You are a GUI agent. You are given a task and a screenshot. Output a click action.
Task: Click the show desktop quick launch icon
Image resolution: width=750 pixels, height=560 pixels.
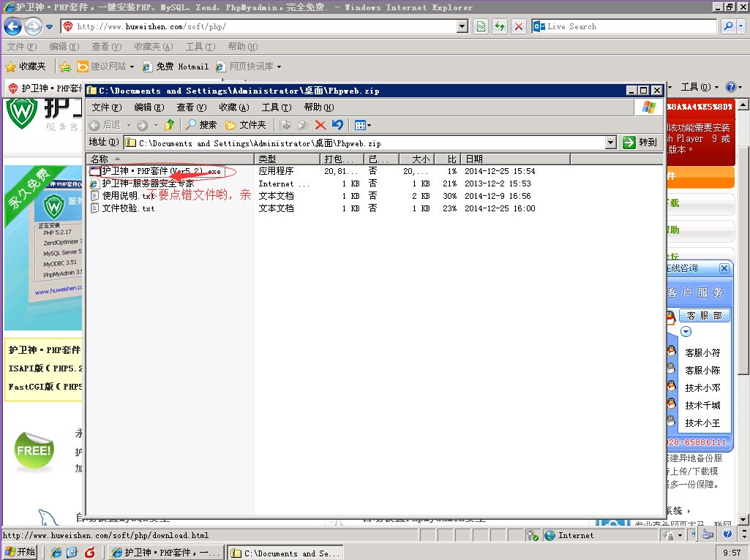pos(72,553)
